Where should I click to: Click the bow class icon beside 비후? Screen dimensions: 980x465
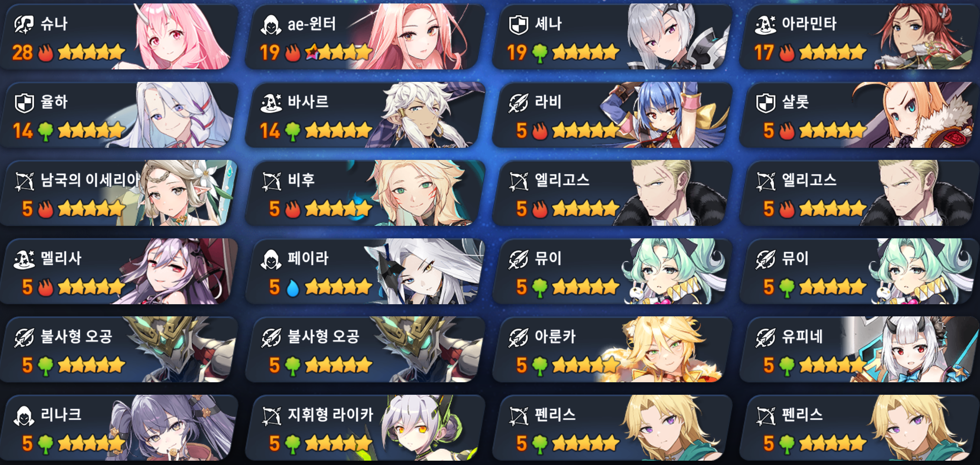coord(271,181)
